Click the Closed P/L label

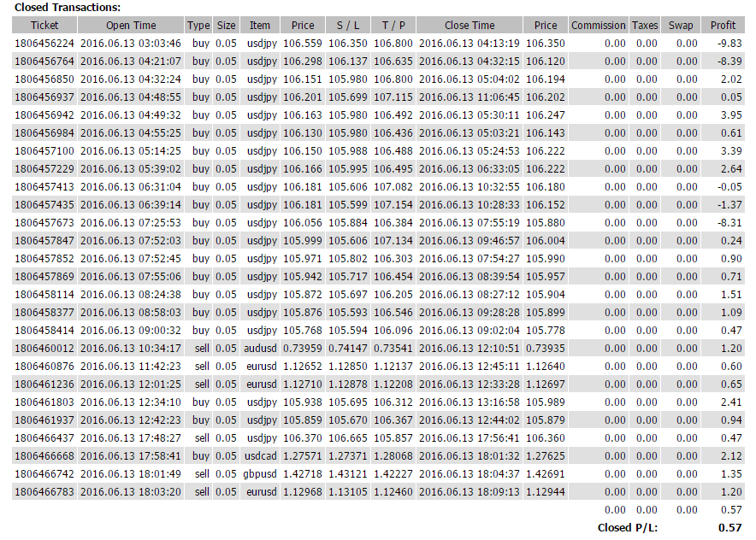tap(627, 528)
